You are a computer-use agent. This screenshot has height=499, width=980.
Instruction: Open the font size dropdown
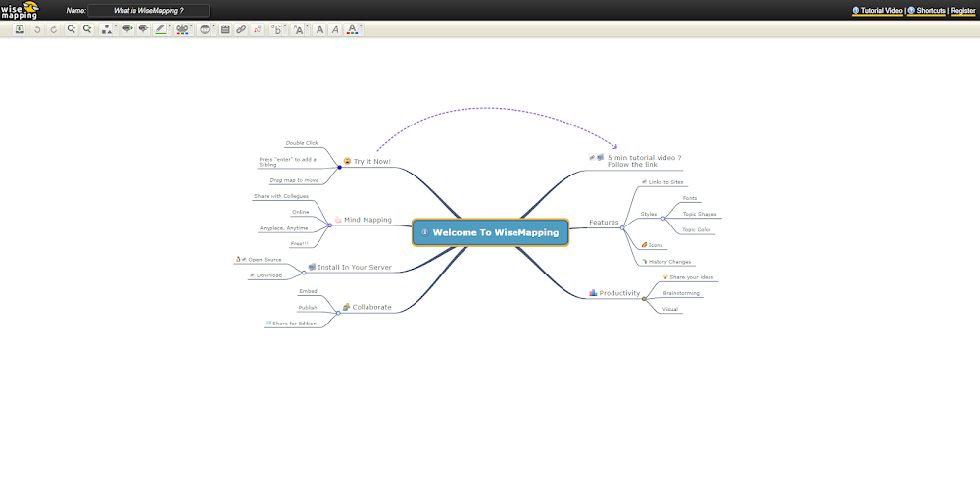pyautogui.click(x=300, y=29)
